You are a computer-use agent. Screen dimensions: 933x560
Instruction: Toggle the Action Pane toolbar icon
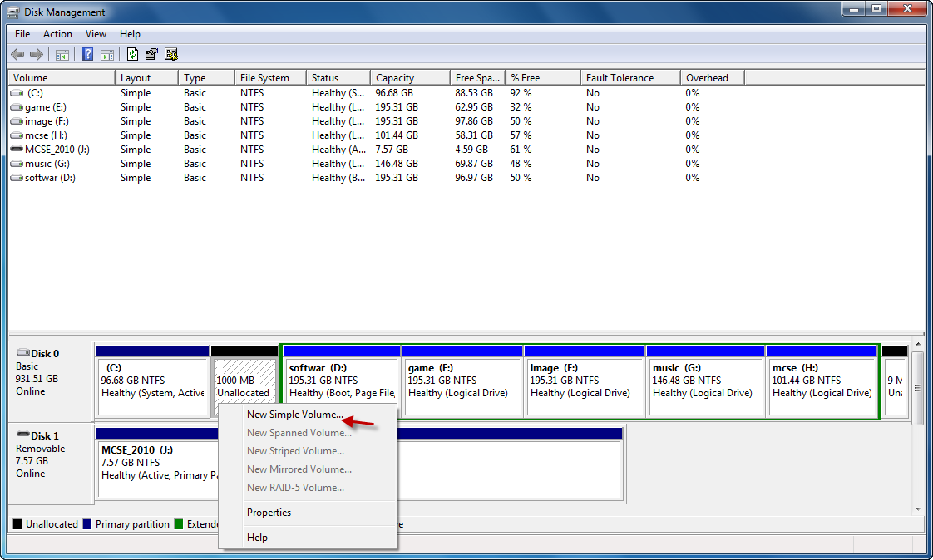point(106,55)
